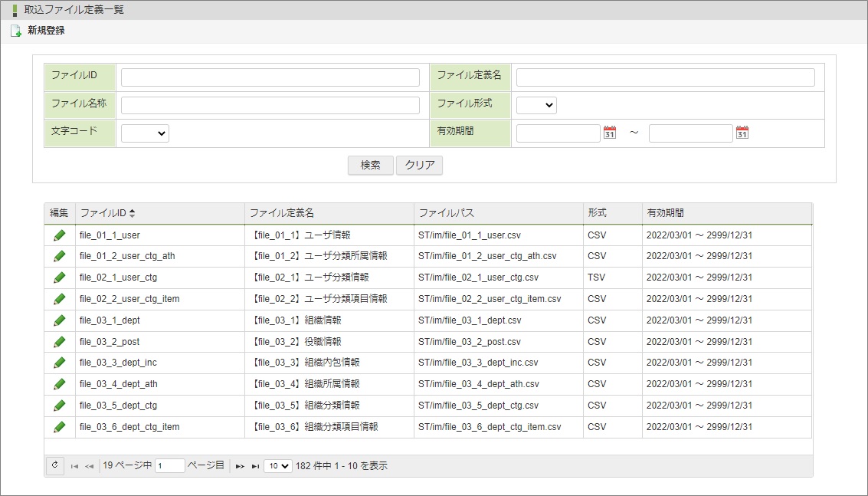The height and width of the screenshot is (496, 868).
Task: Focus the ファイルID input field
Action: pyautogui.click(x=270, y=77)
